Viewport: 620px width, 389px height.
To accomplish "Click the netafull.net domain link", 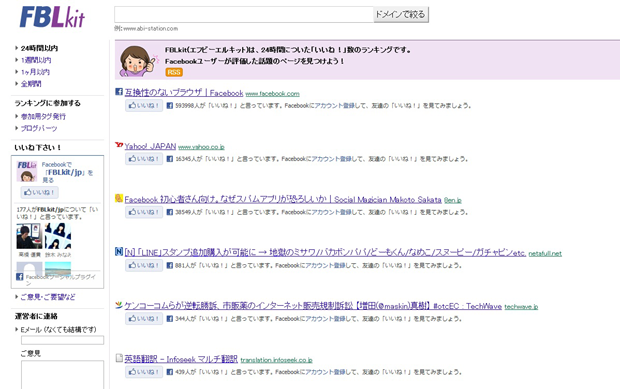I will coord(545,254).
